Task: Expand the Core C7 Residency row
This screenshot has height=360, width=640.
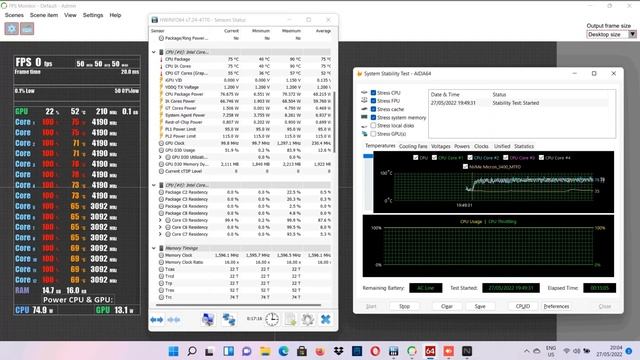Action: (160, 234)
